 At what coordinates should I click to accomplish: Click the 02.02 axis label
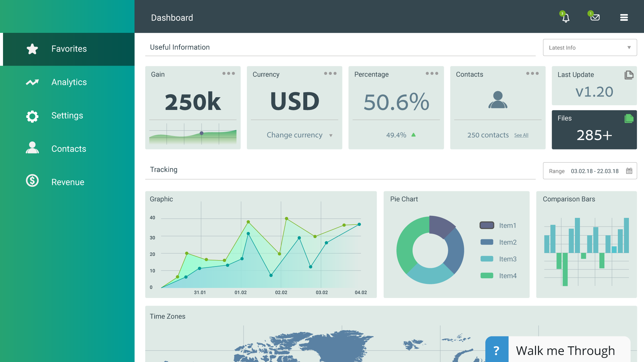[281, 293]
